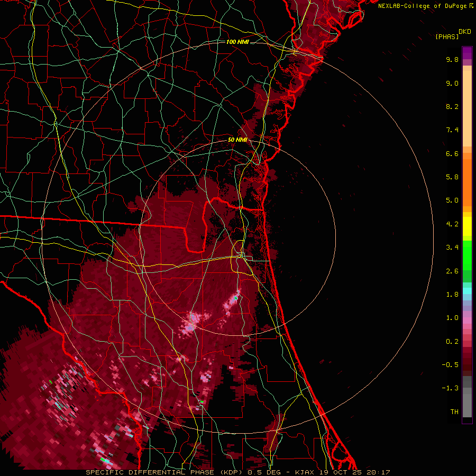This screenshot has width=476, height=476.
Task: Click the 5.8 value on the color scale
Action: pos(452,177)
